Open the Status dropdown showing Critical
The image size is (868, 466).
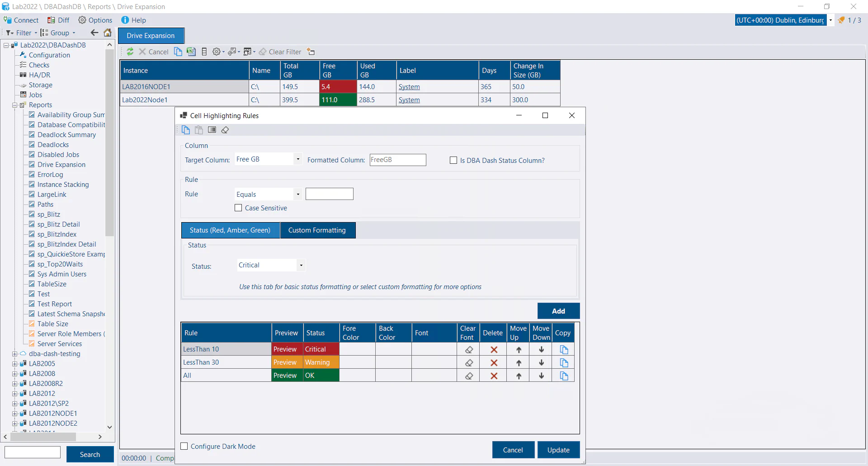(301, 265)
